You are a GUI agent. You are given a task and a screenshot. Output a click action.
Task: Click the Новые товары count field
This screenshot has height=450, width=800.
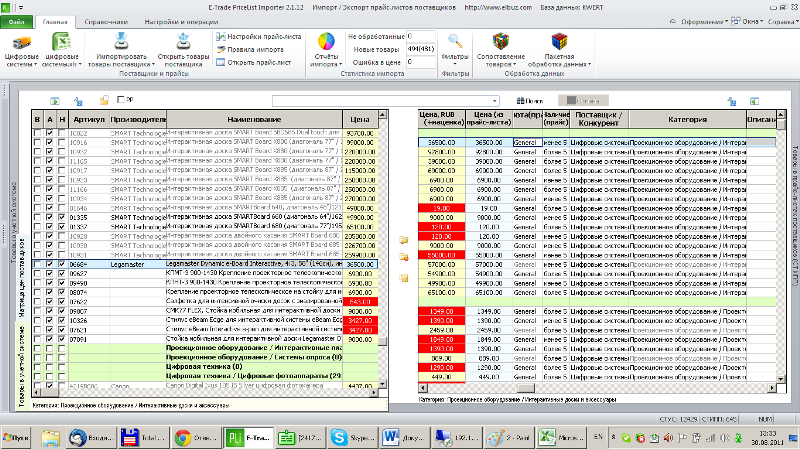click(x=420, y=49)
